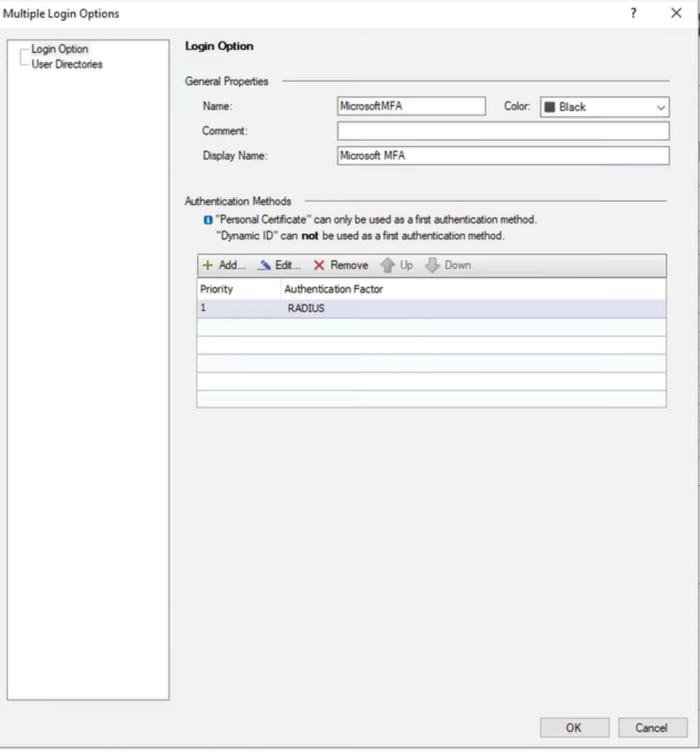This screenshot has height=752, width=700.
Task: Click the green Up arrow icon
Action: coord(387,265)
